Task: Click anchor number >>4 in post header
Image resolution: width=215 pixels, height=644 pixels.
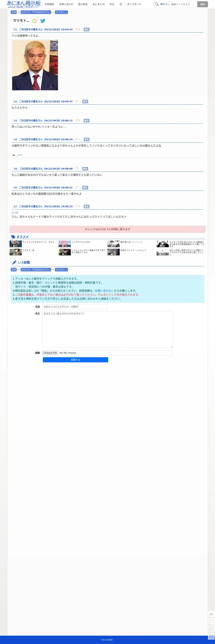Action: pos(15,140)
